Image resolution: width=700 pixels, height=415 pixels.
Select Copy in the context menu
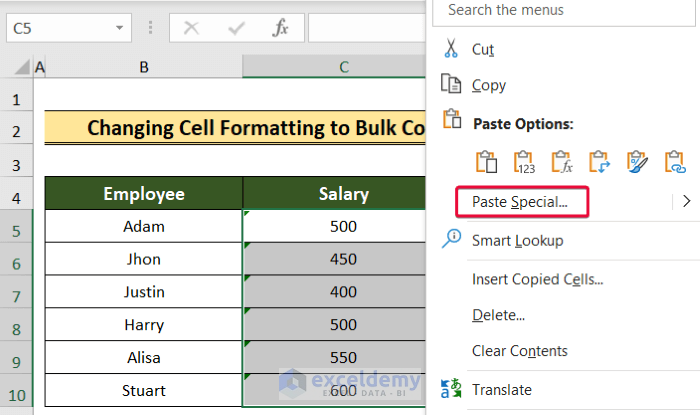click(488, 85)
